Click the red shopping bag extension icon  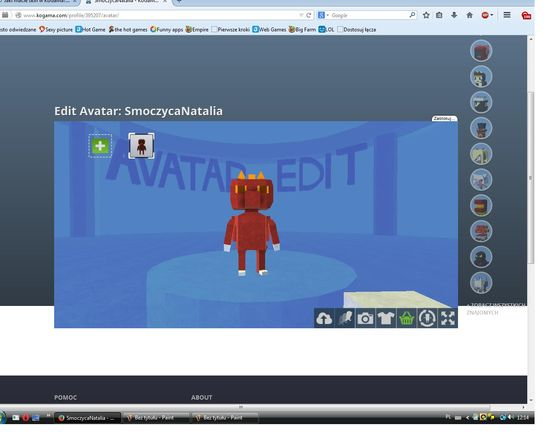coord(526,15)
